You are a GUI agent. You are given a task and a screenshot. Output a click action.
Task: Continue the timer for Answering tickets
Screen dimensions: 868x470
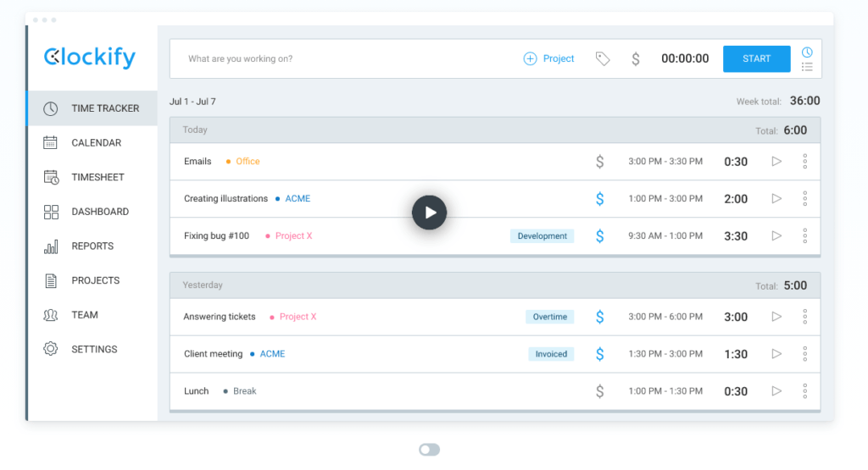[776, 317]
